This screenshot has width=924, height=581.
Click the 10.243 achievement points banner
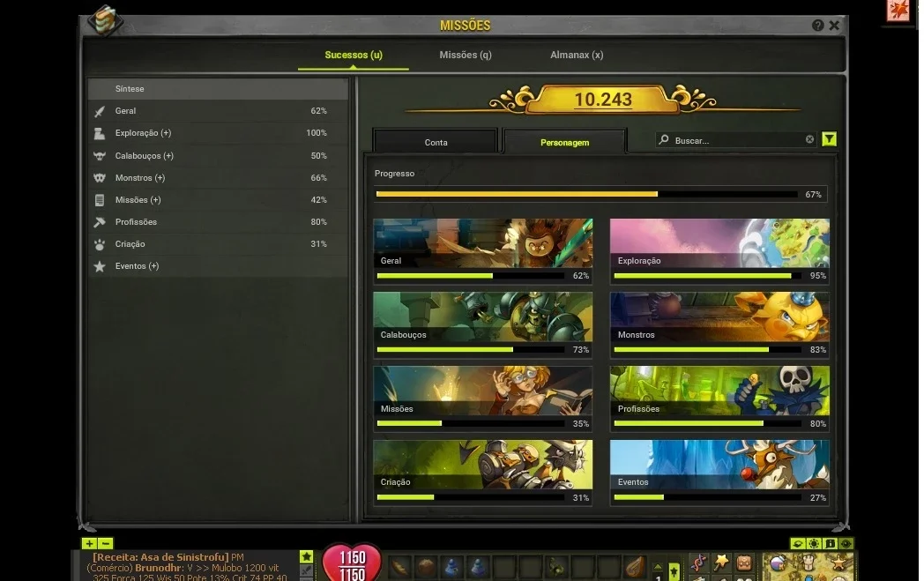coord(603,100)
